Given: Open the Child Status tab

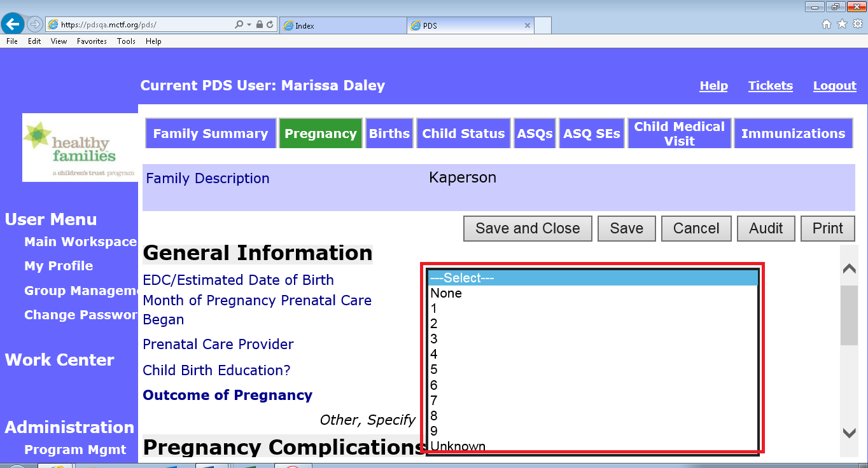Looking at the screenshot, I should (x=463, y=134).
